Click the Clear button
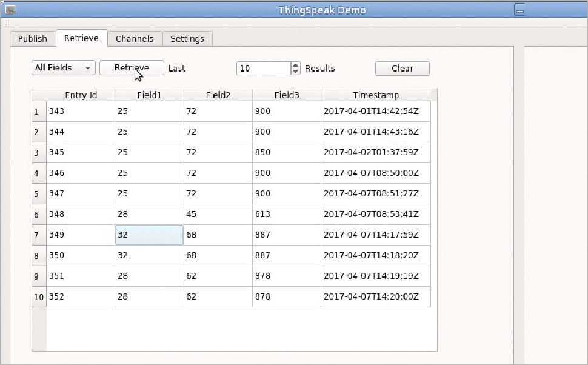Image resolution: width=588 pixels, height=365 pixels. tap(402, 69)
